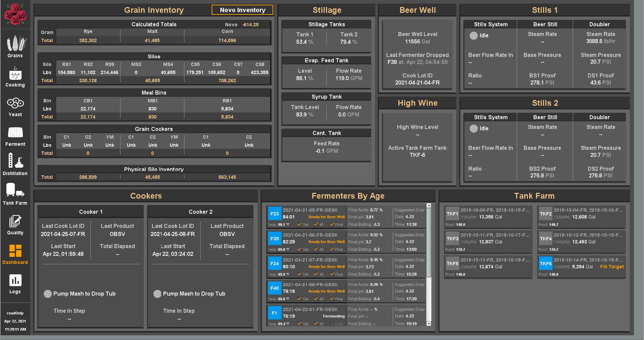
Task: Click the TKF5 tank badge
Action: click(x=452, y=264)
